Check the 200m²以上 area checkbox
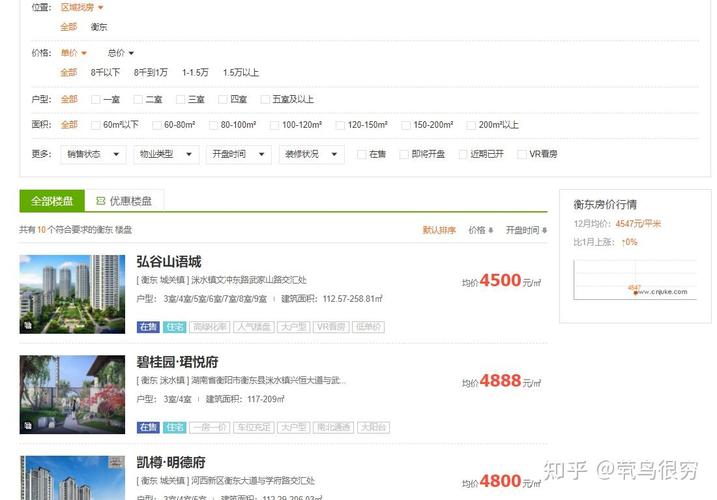The image size is (717, 500). (471, 125)
